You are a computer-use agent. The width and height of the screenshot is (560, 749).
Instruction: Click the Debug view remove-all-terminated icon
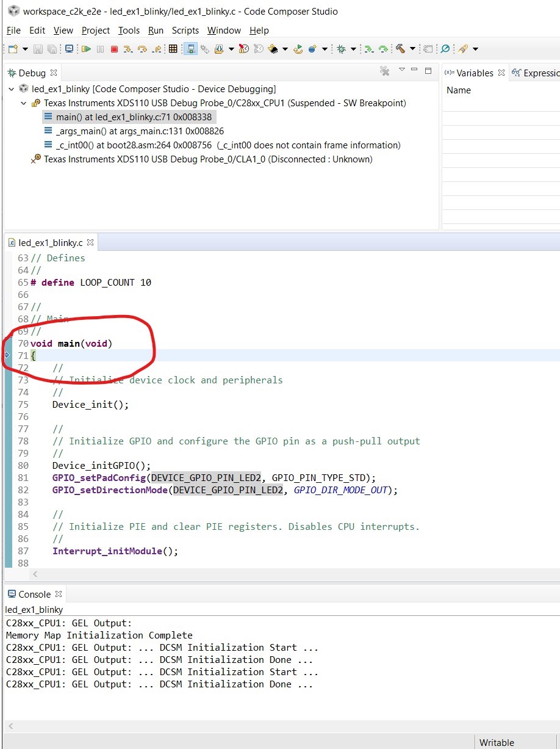384,71
